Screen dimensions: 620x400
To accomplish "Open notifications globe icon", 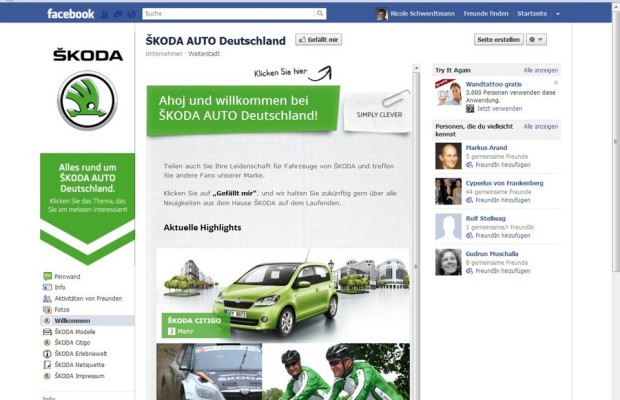I will 131,14.
